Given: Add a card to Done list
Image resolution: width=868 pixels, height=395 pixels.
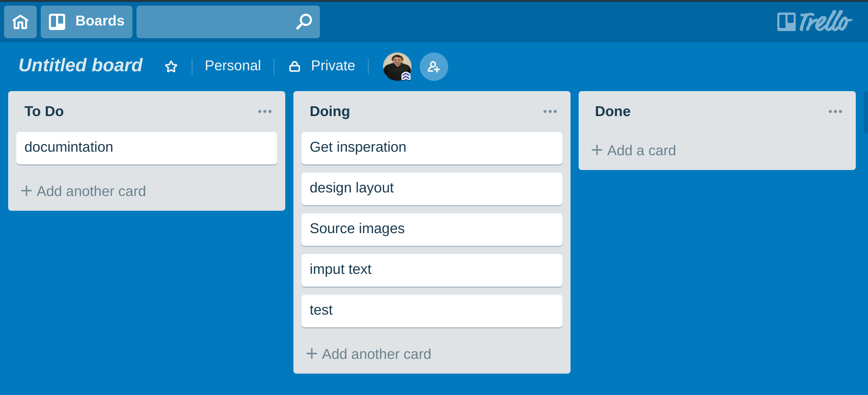Looking at the screenshot, I should click(634, 150).
